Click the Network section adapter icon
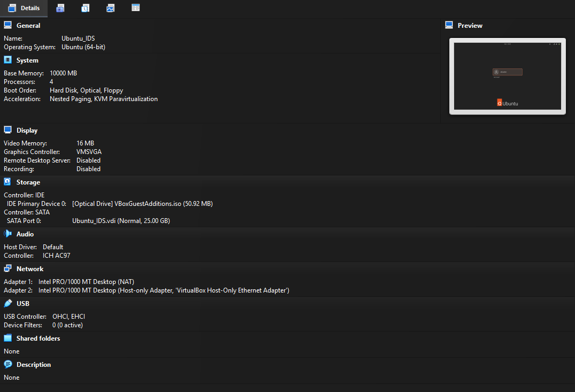Screen dimensions: 575x392 (x=7, y=268)
